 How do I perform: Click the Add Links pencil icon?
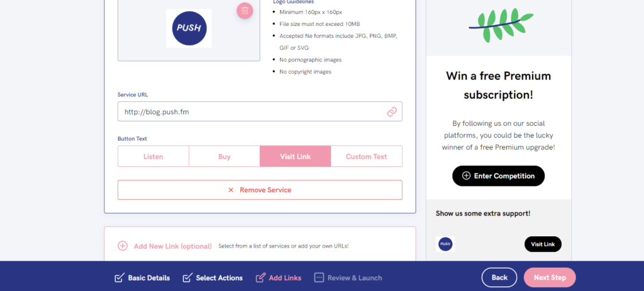pyautogui.click(x=260, y=278)
